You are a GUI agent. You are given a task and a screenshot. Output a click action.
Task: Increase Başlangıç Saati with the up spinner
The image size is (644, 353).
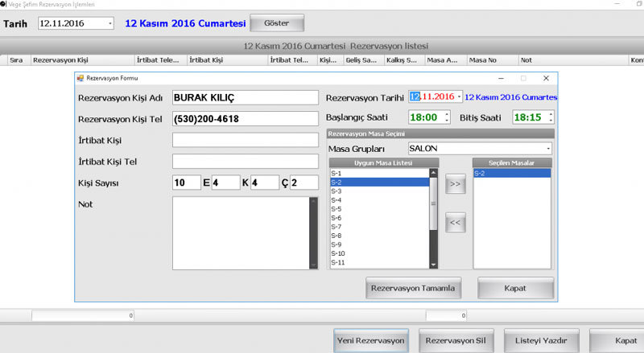(447, 114)
